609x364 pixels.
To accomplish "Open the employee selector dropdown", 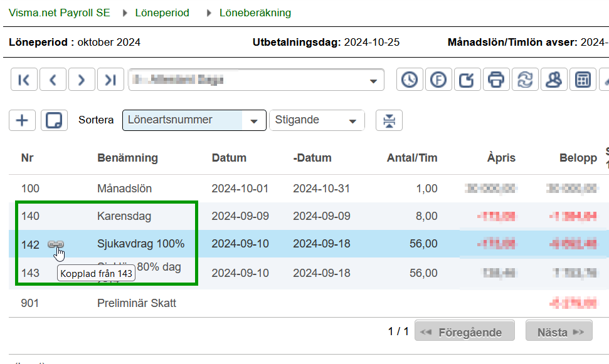I will click(374, 81).
